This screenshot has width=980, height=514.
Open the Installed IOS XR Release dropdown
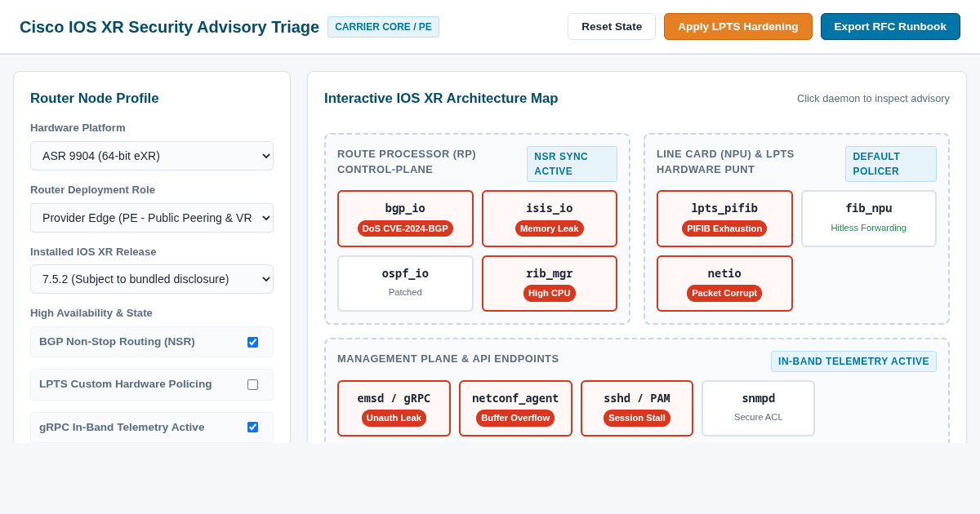152,279
